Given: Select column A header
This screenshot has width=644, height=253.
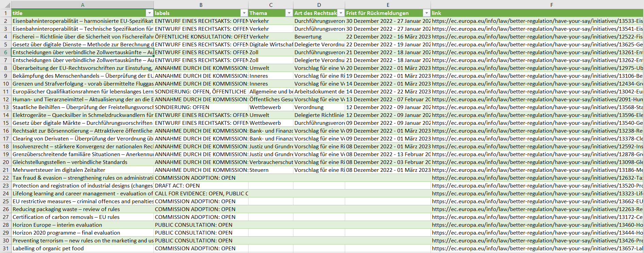Looking at the screenshot, I should 82,5.
